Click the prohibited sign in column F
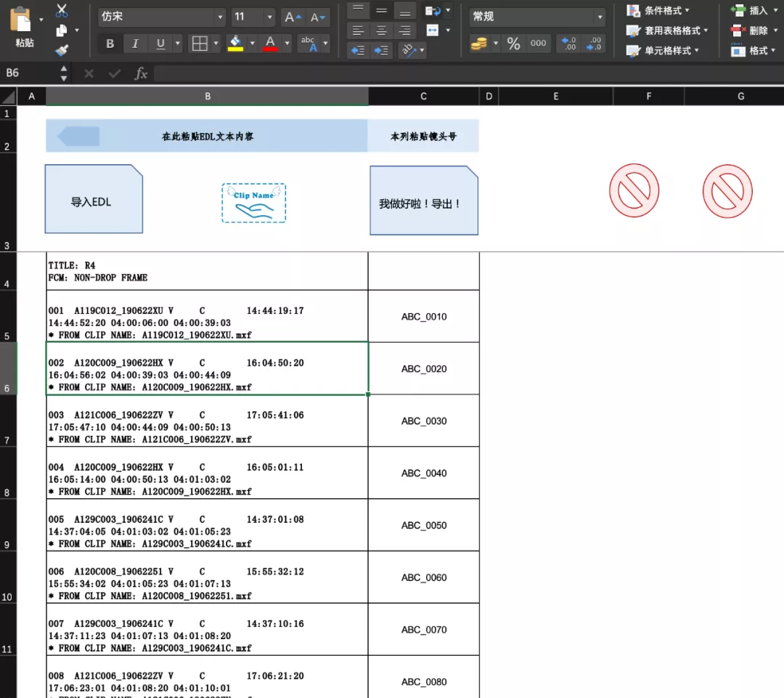 [x=634, y=190]
